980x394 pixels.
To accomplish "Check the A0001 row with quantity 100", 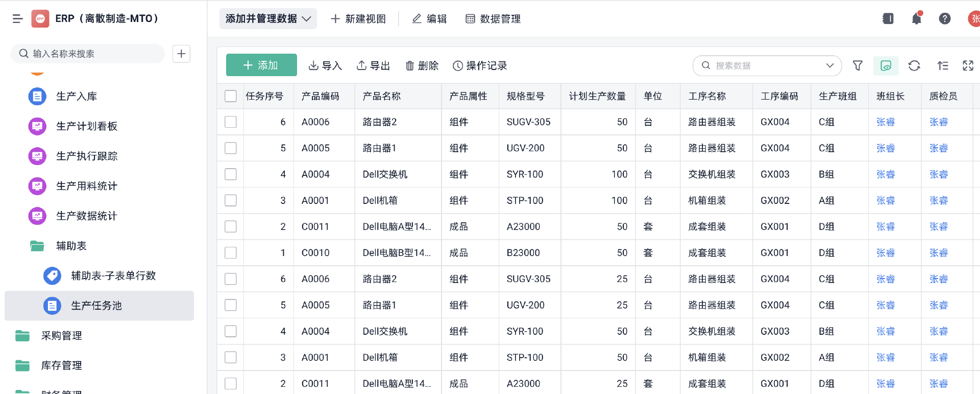I will tap(231, 200).
